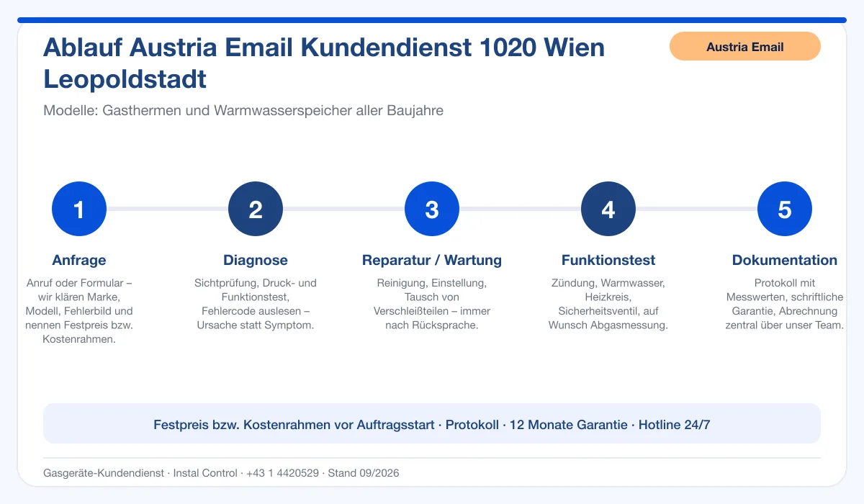Select the Reparatur / Wartung heading
This screenshot has height=504, width=864.
pyautogui.click(x=432, y=260)
